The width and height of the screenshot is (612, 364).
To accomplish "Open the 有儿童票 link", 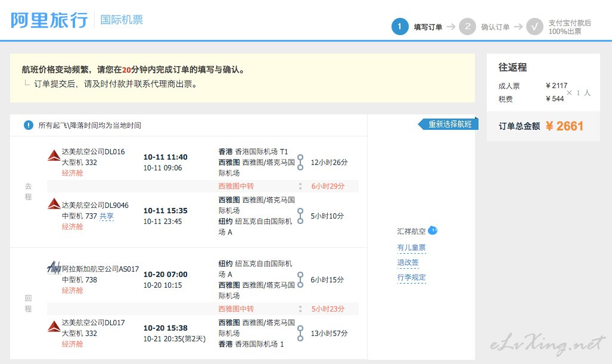I will point(411,248).
